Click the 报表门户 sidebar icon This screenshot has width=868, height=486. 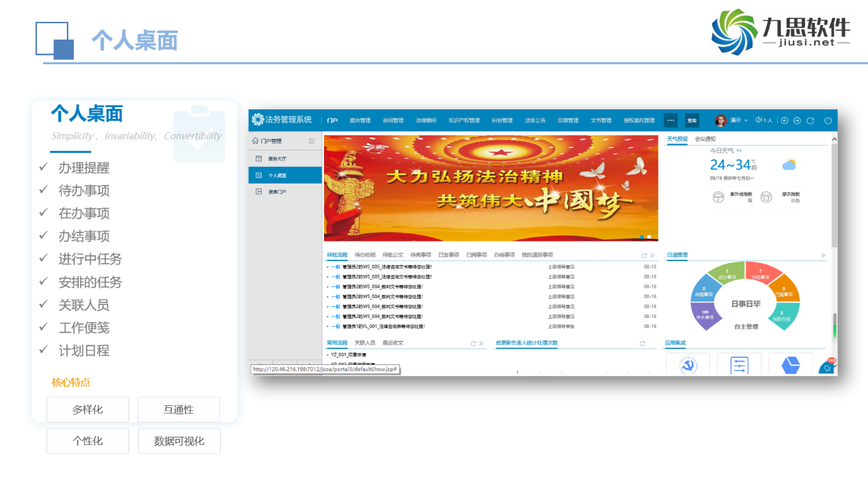pyautogui.click(x=258, y=192)
